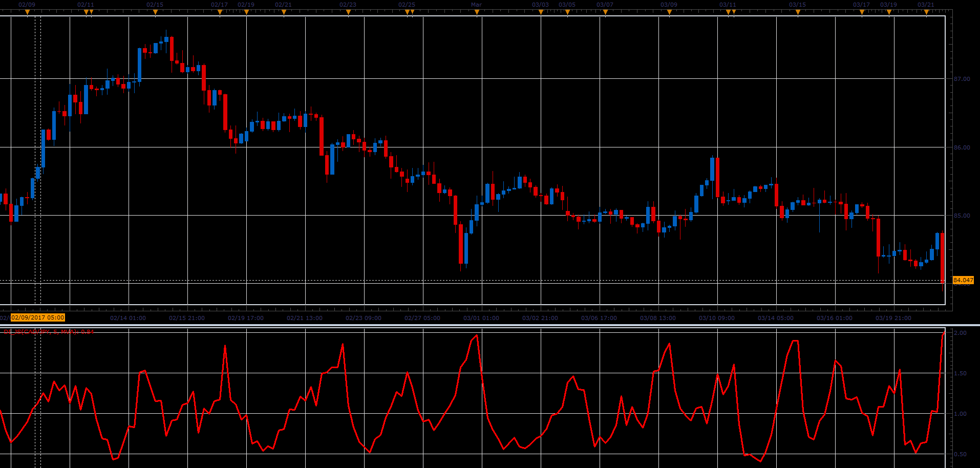Click the 2.00 indicator scale value
The height and width of the screenshot is (468, 980).
961,333
